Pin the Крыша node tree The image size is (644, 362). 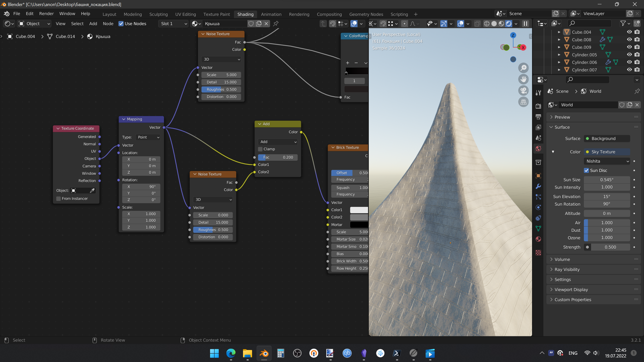[276, 24]
